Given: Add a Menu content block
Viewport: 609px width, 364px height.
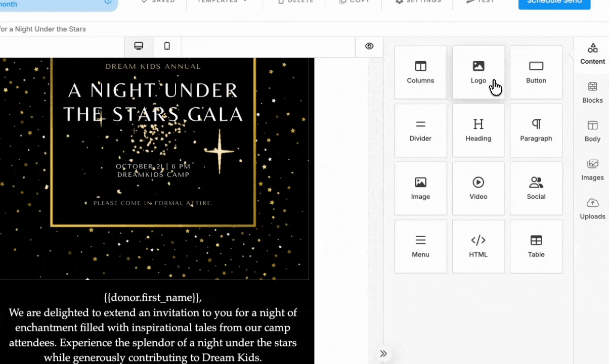Looking at the screenshot, I should [420, 246].
